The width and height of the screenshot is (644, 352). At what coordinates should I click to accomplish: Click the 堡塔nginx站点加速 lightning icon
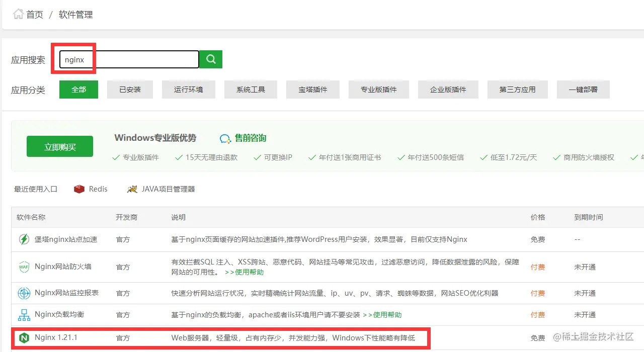(24, 239)
